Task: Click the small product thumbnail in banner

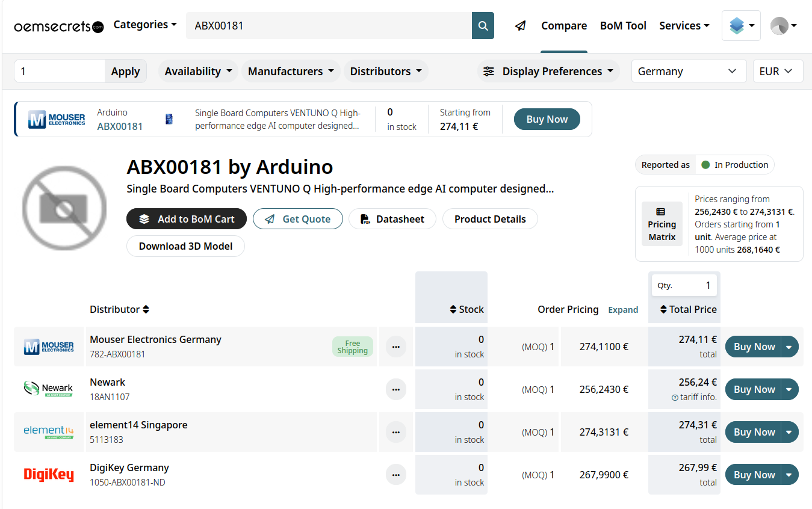Action: click(169, 119)
